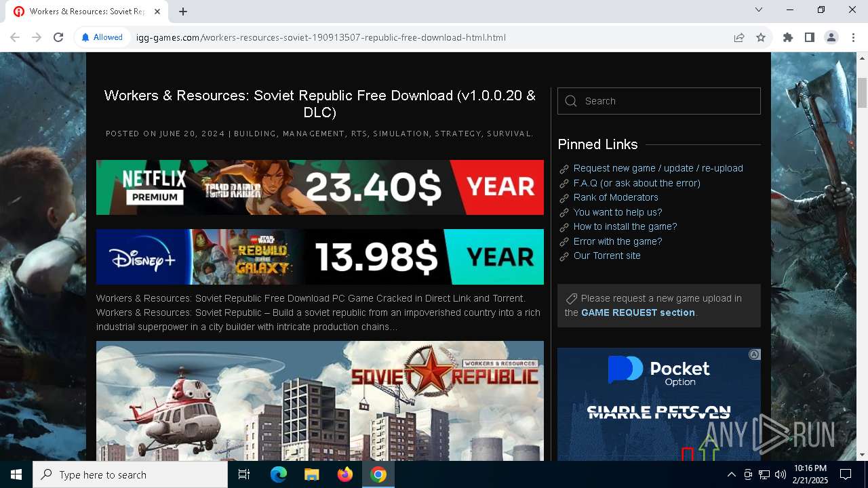Click the AdChoices icon on Pocket Option ad
The height and width of the screenshot is (488, 868).
[x=754, y=354]
